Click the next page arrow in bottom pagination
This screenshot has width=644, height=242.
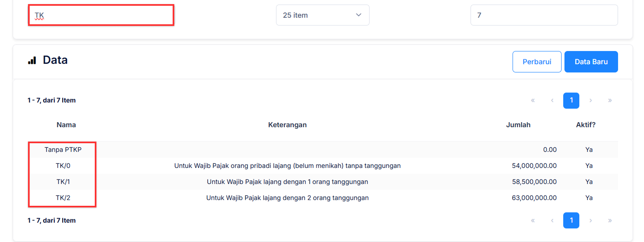coord(591,220)
